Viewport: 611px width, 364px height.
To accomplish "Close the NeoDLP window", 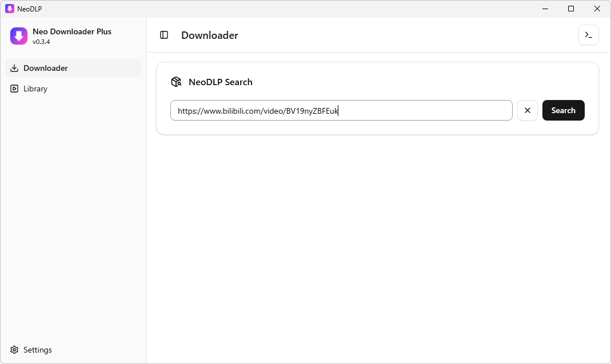I will click(597, 9).
